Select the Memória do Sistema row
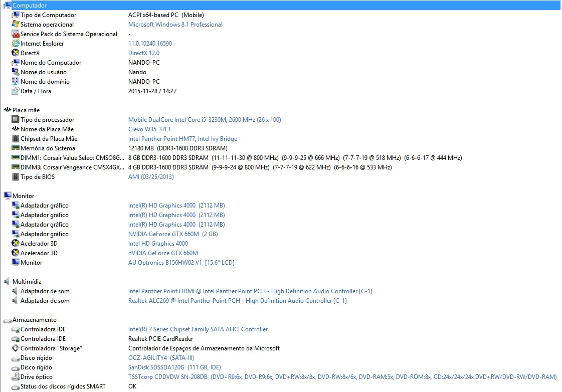The image size is (562, 392). 48,148
